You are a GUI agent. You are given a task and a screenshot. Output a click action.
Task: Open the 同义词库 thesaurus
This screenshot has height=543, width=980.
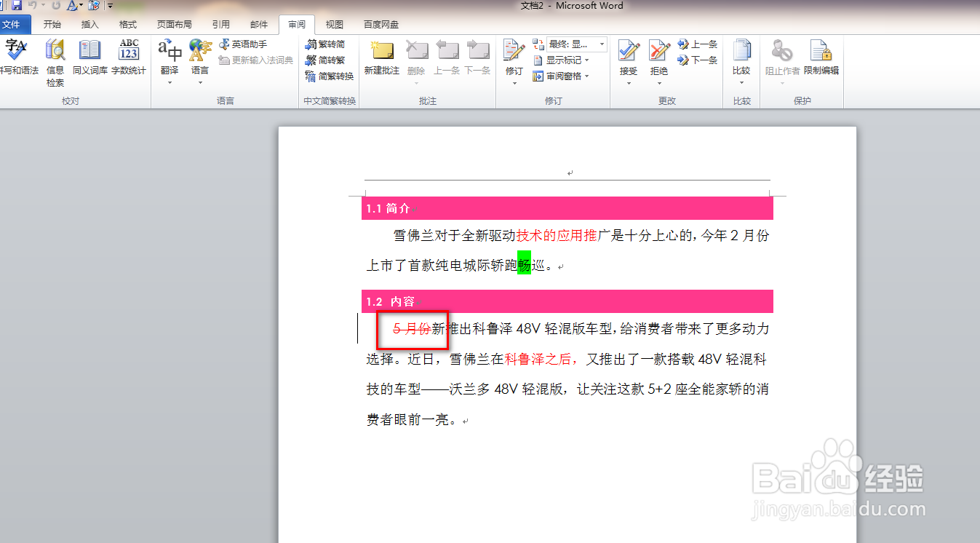click(x=90, y=58)
